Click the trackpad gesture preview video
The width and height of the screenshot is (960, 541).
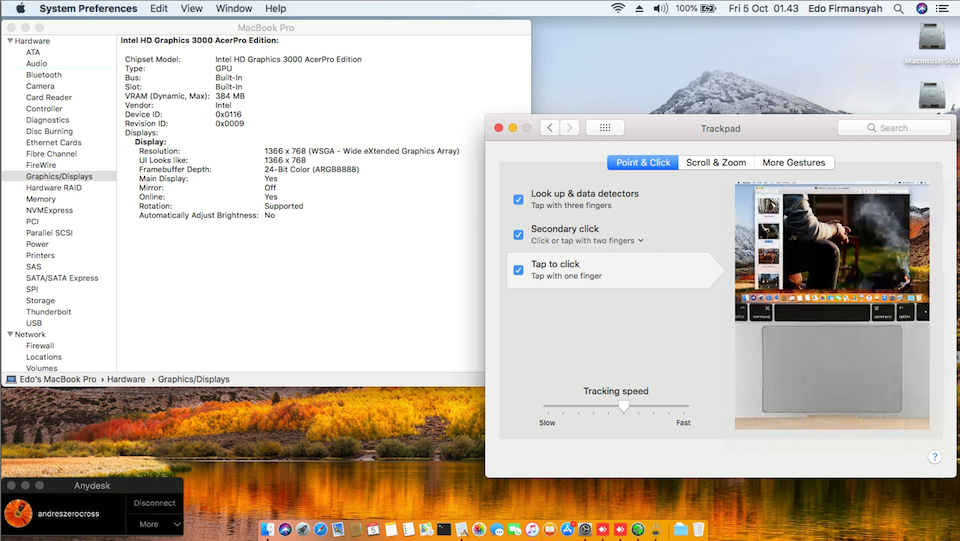[832, 305]
